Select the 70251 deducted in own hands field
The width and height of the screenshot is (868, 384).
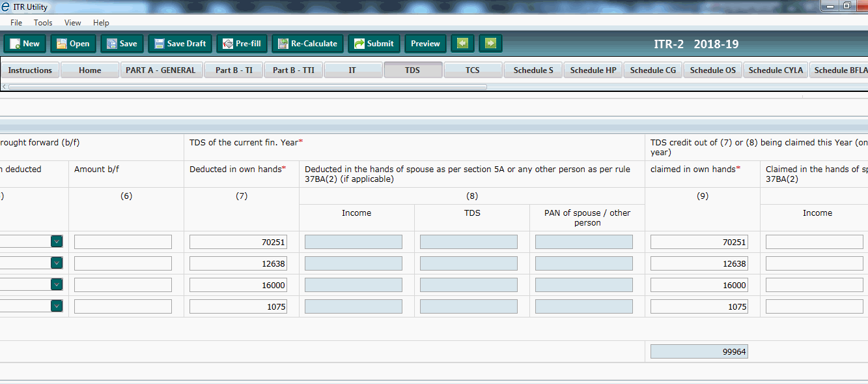click(238, 242)
